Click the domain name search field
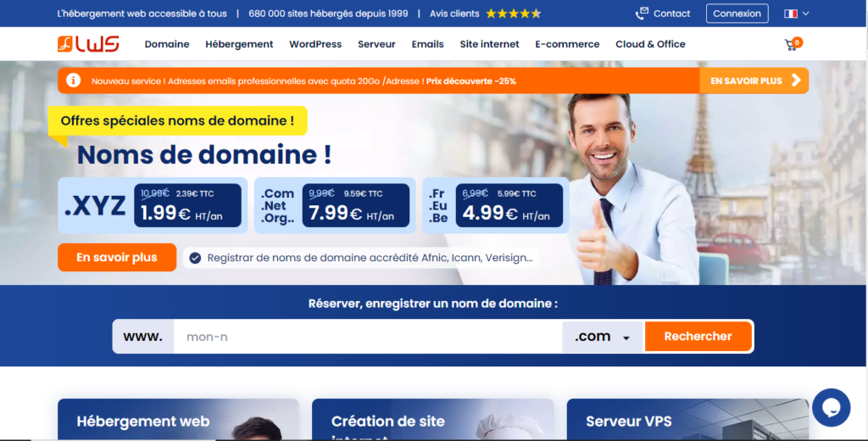 [x=368, y=337]
